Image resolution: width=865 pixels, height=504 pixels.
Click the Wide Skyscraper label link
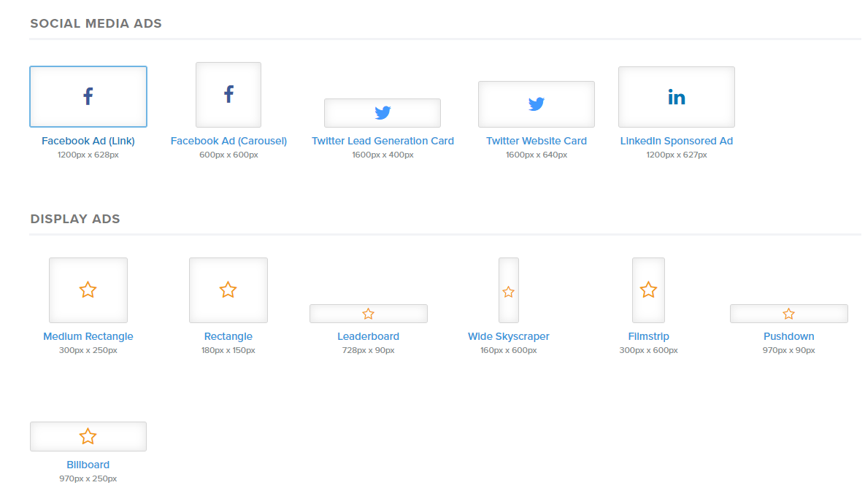click(509, 336)
